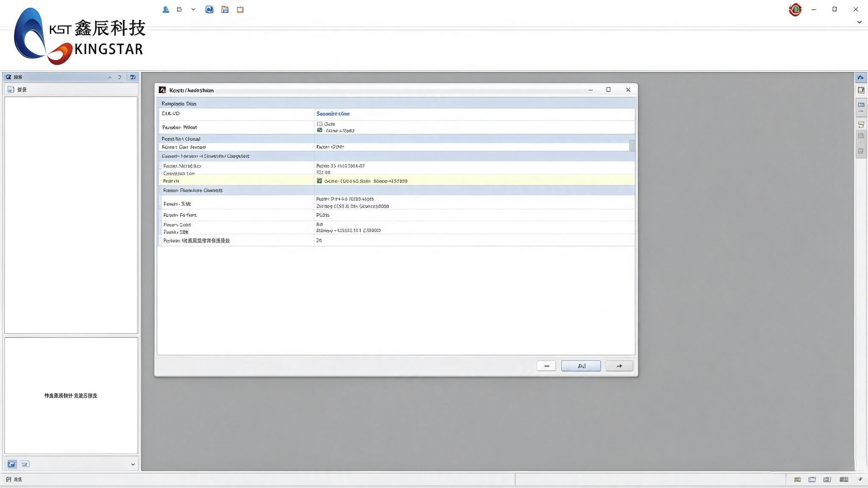Collapse the left panel using its header chevron
This screenshot has width=868, height=488.
110,77
